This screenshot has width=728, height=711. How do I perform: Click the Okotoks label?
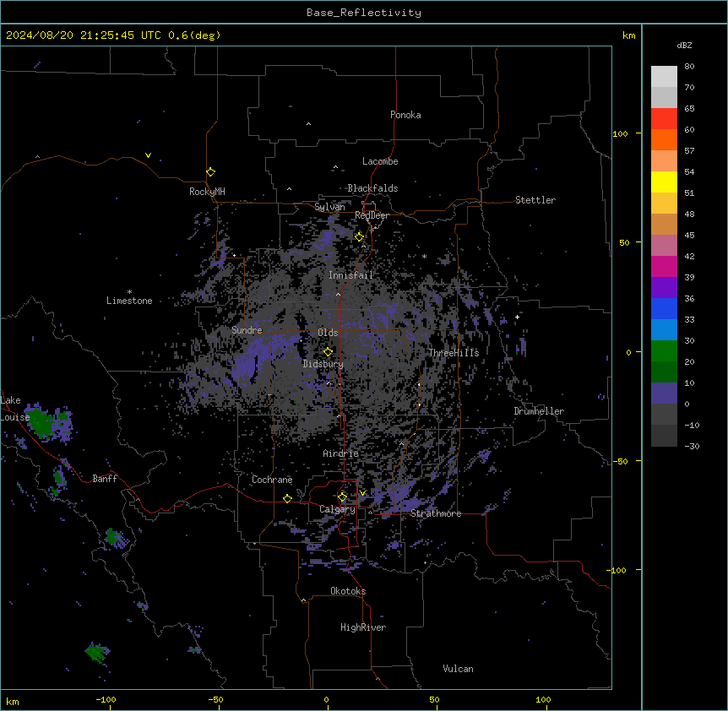coord(348,591)
